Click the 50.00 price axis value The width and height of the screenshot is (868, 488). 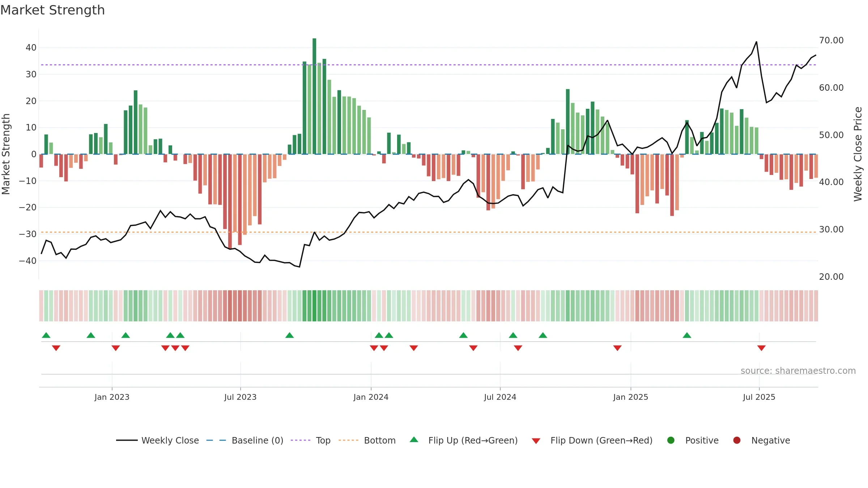(831, 135)
